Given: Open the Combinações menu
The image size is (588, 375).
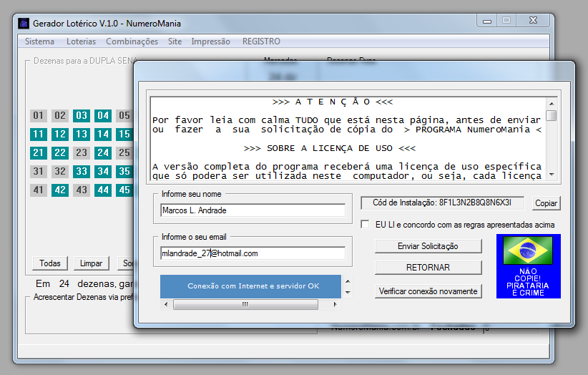Looking at the screenshot, I should 132,42.
